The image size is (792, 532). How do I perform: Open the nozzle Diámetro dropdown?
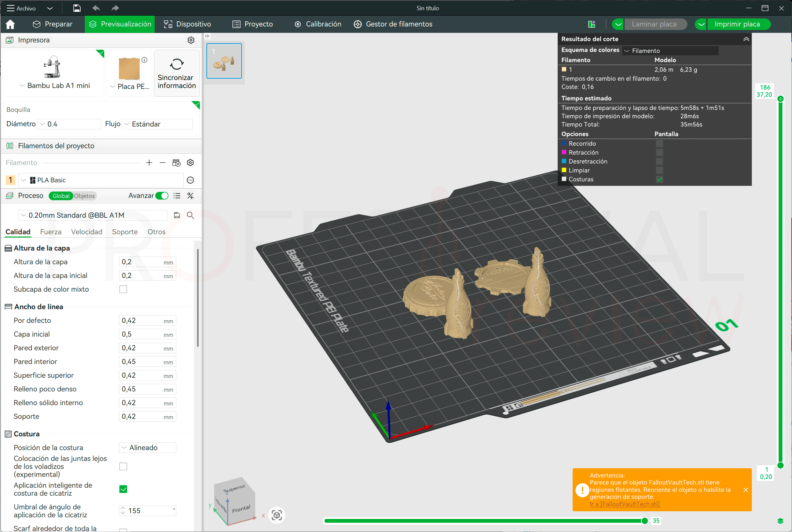click(x=69, y=124)
